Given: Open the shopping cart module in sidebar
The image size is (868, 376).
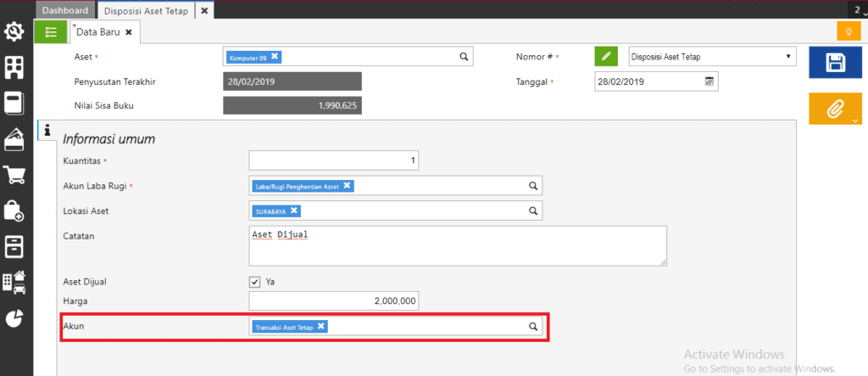Looking at the screenshot, I should click(x=14, y=175).
